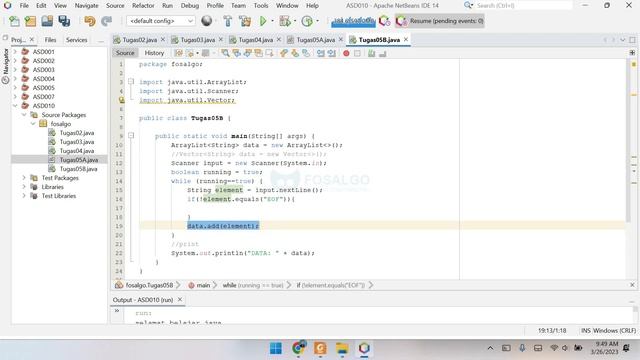Close the Tugas02.java tab
The width and height of the screenshot is (640, 360).
click(x=163, y=39)
